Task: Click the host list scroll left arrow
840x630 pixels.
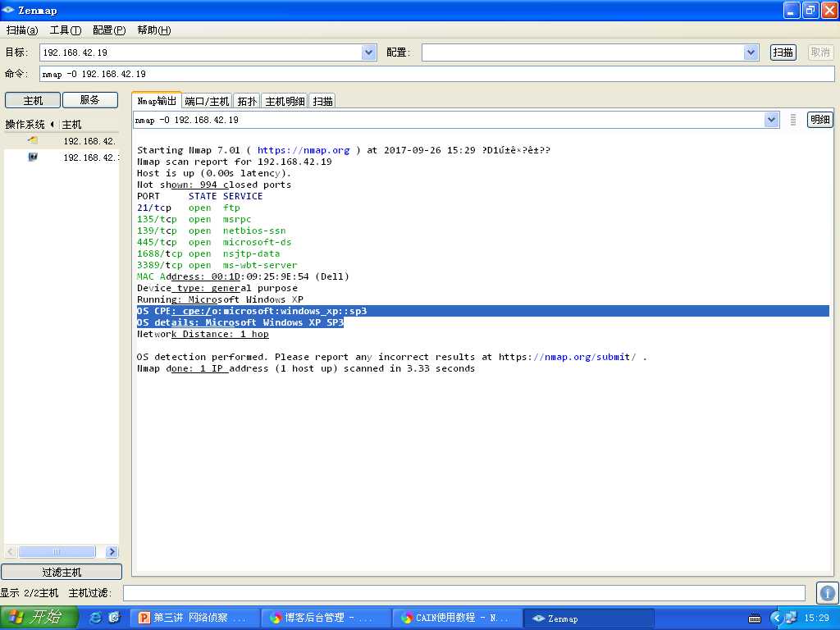Action: 11,552
